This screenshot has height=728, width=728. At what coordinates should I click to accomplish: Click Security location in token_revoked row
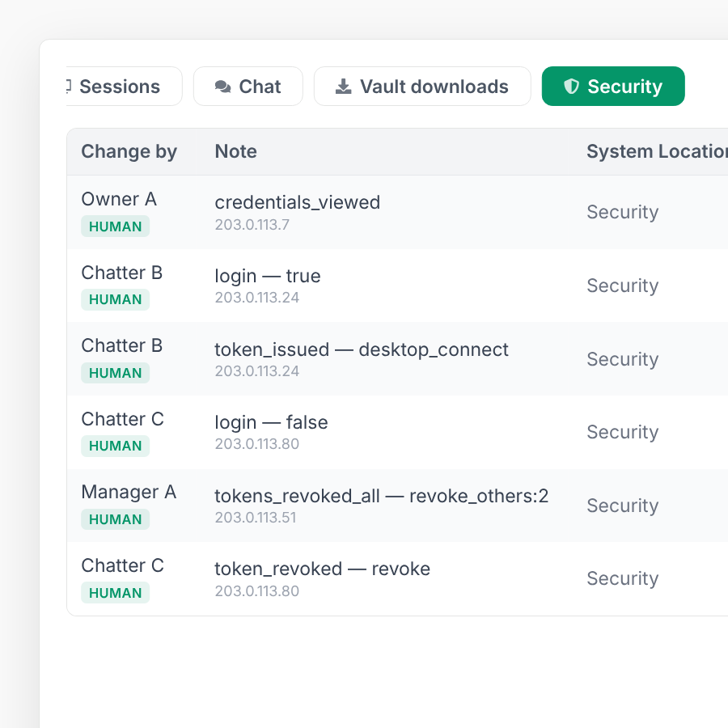coord(623,578)
